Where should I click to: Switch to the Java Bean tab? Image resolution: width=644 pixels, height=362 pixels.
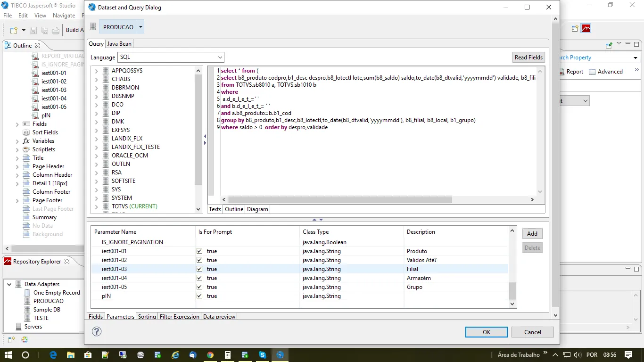pyautogui.click(x=119, y=44)
